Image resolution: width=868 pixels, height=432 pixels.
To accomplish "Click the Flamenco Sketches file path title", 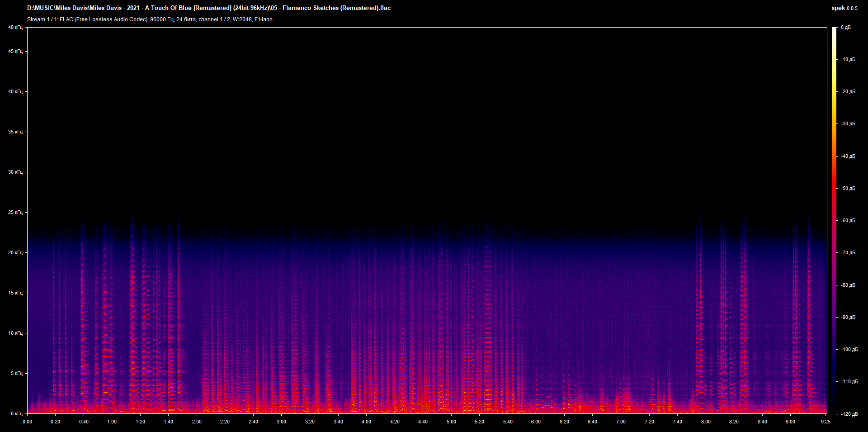I will pyautogui.click(x=209, y=8).
